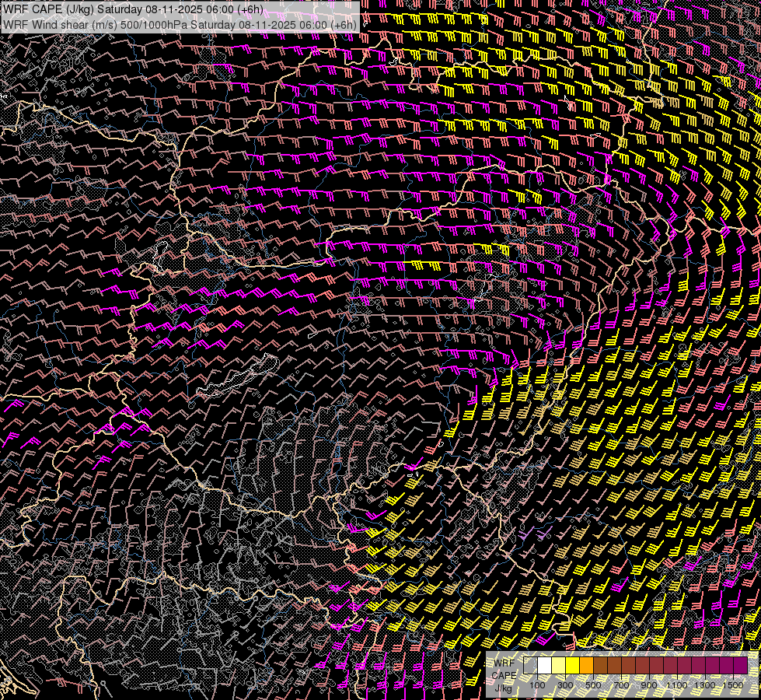Select the 300 value under the colorbar

tap(565, 685)
